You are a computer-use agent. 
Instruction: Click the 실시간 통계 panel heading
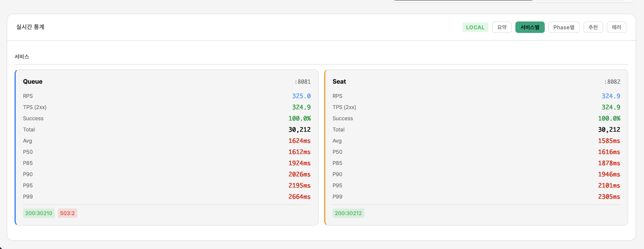tap(30, 27)
